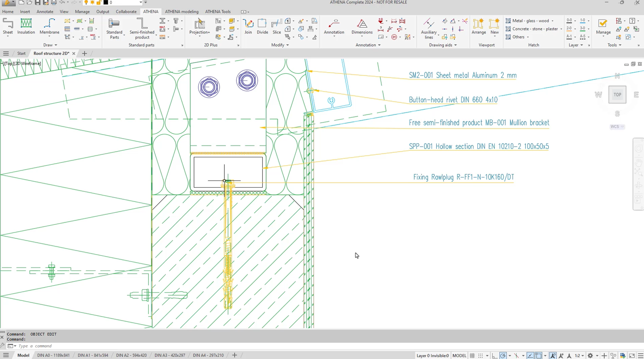The height and width of the screenshot is (359, 644).
Task: Click the undo arrow icon
Action: click(x=62, y=2)
